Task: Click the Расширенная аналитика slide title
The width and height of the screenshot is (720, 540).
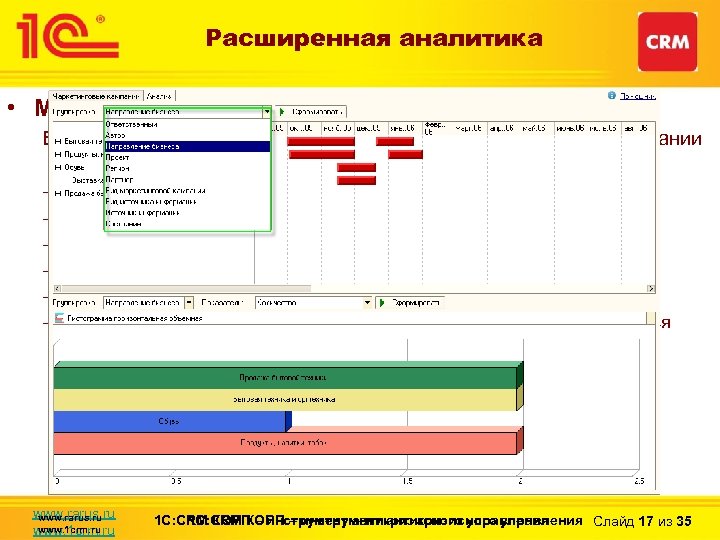Action: click(374, 38)
